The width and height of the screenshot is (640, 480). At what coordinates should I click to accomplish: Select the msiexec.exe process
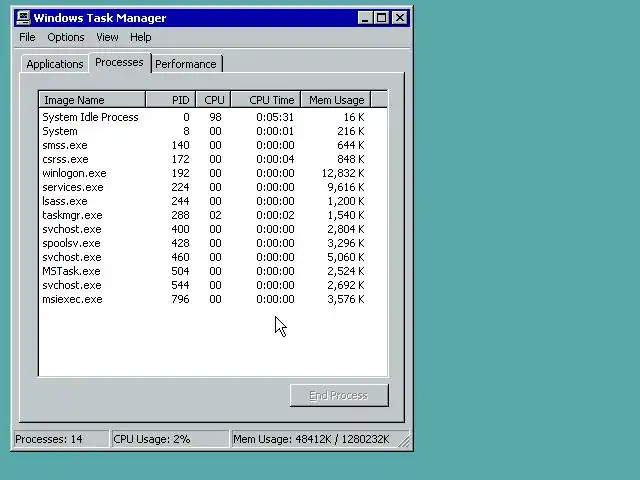click(x=213, y=299)
